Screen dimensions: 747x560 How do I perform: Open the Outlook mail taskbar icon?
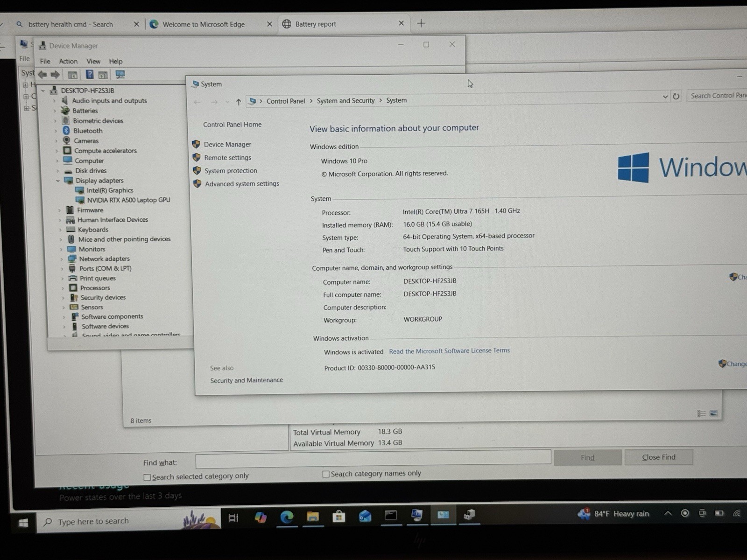(365, 516)
